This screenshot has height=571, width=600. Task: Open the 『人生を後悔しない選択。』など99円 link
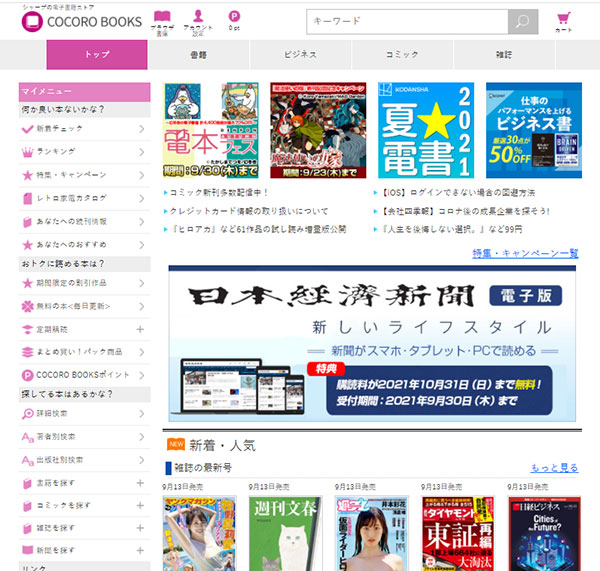tap(451, 229)
